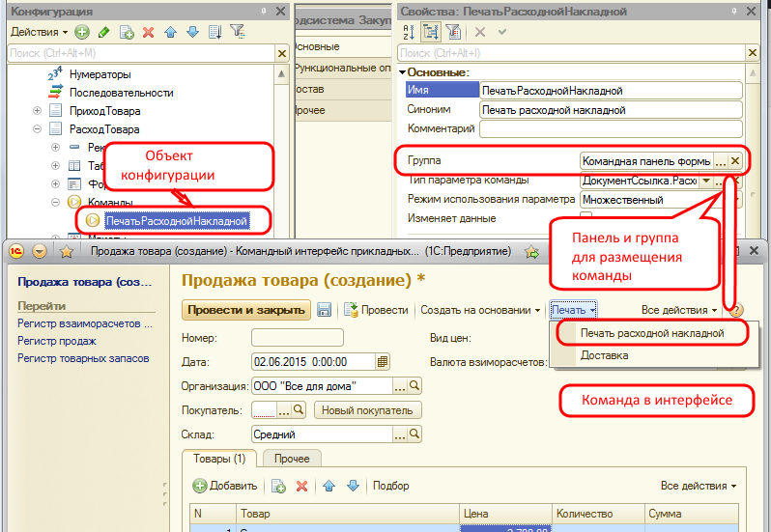Click the Регистр продаж link
771x532 pixels.
[x=57, y=341]
